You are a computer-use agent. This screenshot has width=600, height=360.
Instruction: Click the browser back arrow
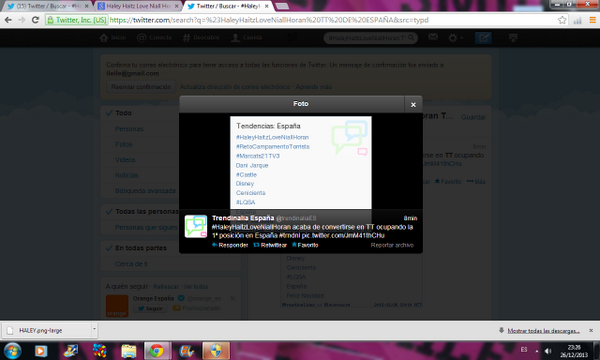(8, 20)
